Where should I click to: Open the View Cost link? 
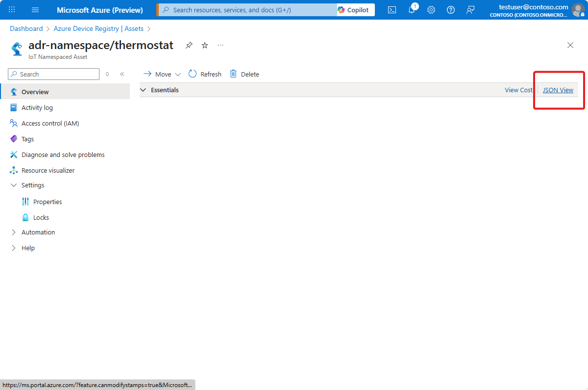(518, 90)
